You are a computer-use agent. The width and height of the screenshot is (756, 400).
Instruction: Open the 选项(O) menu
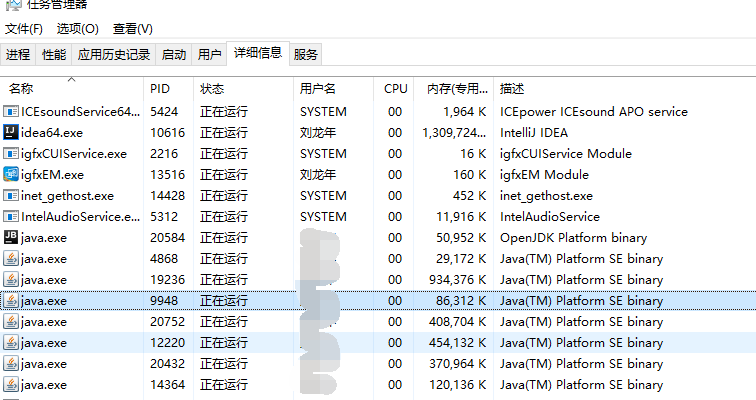77,29
